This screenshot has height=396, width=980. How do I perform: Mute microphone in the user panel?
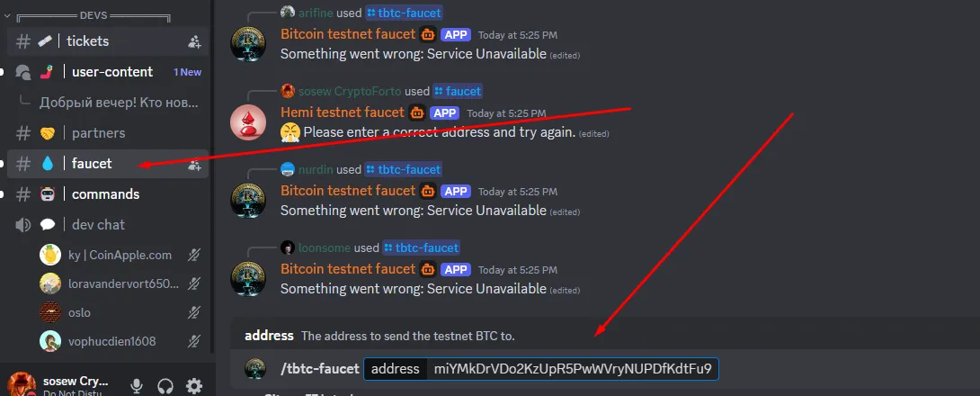(137, 385)
